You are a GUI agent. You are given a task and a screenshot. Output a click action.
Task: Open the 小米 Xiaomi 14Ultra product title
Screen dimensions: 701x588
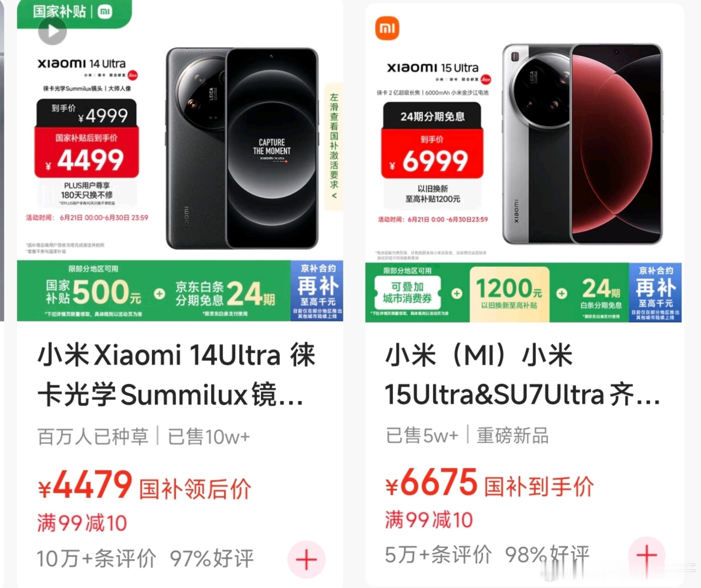tap(176, 374)
